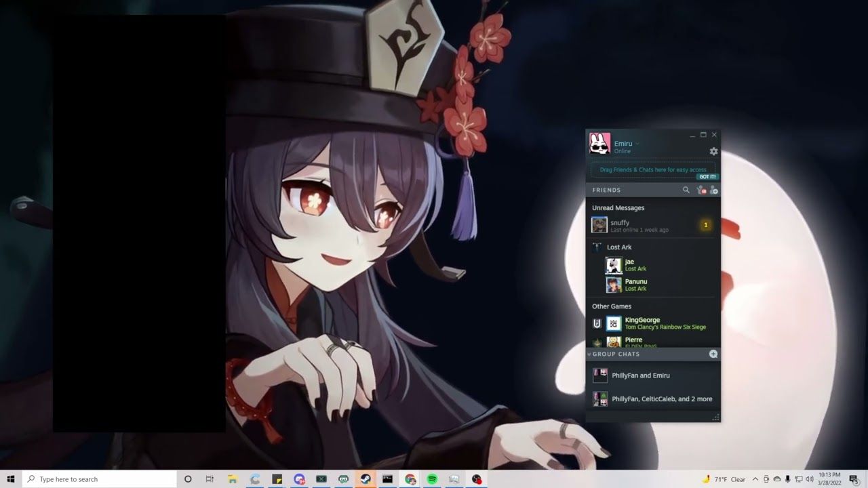The width and height of the screenshot is (868, 488).
Task: Open the Windows Start menu
Action: click(x=11, y=479)
